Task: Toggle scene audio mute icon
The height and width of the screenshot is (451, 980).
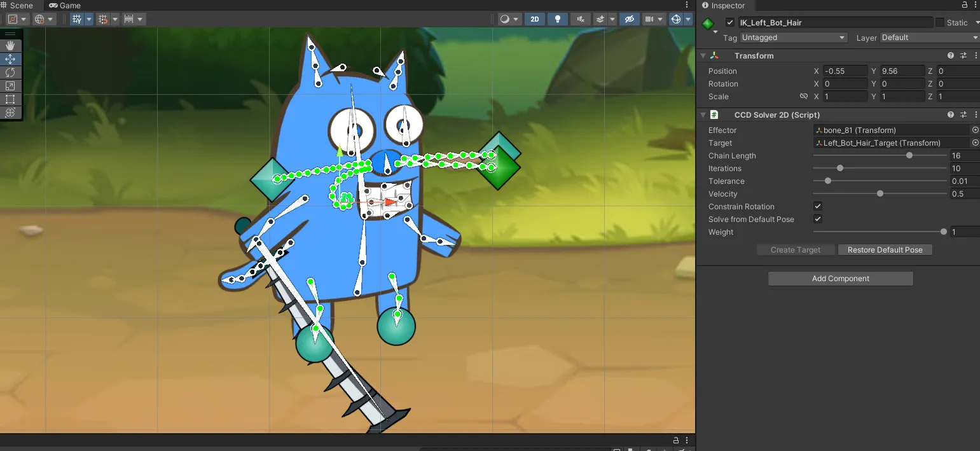Action: 579,19
